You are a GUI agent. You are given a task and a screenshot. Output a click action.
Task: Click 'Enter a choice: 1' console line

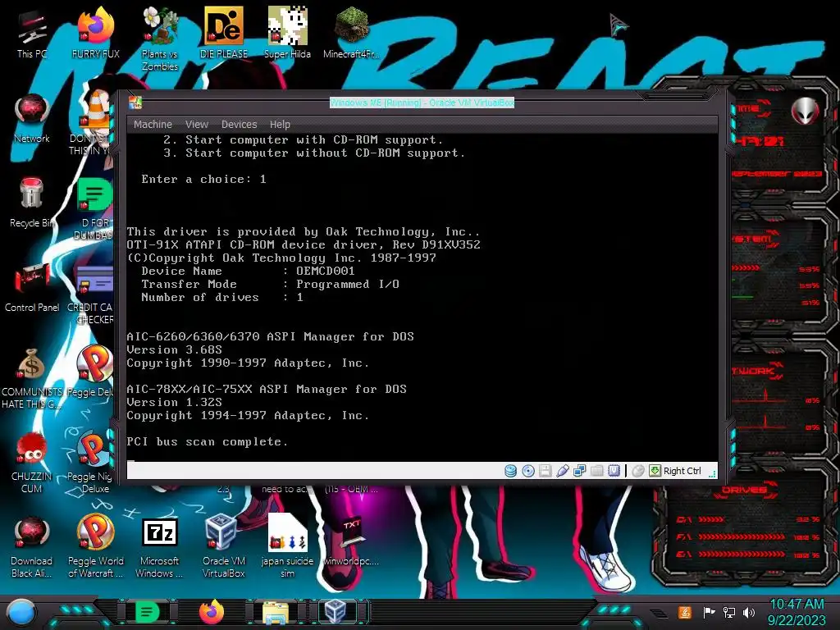tap(203, 180)
